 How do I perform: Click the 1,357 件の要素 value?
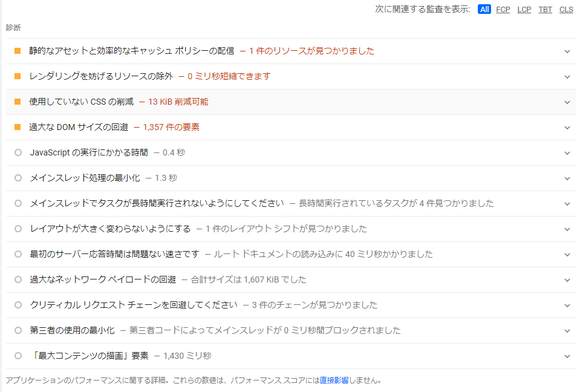pyautogui.click(x=171, y=127)
